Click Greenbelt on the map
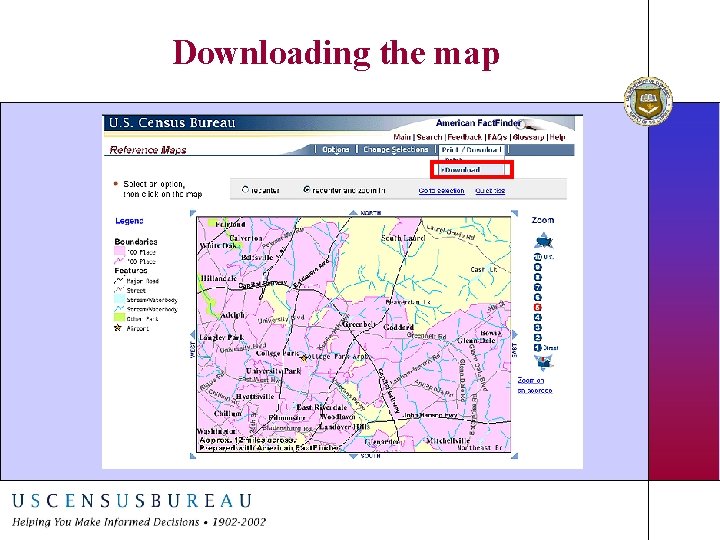The height and width of the screenshot is (540, 720). pos(359,324)
